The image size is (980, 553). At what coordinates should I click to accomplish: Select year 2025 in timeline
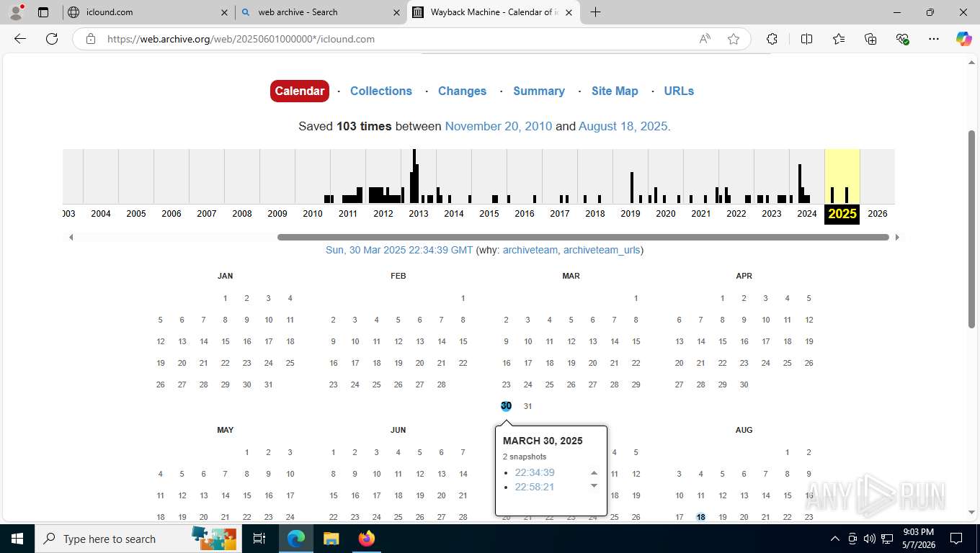click(842, 214)
